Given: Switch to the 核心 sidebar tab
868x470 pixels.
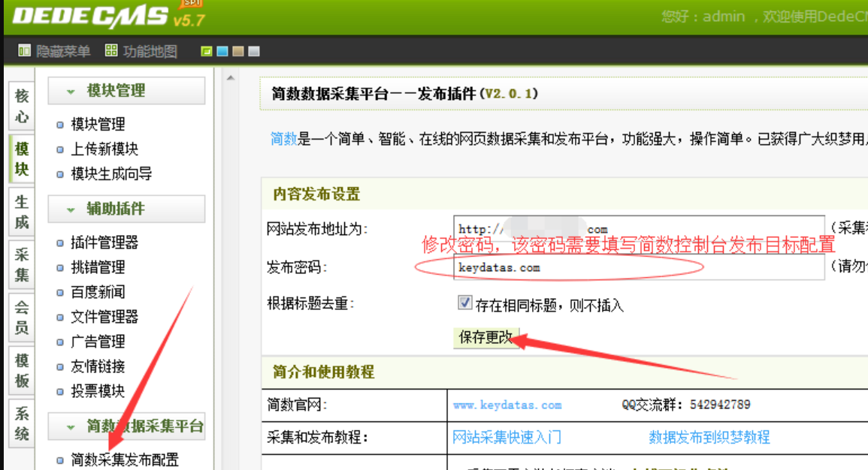Looking at the screenshot, I should (22, 106).
